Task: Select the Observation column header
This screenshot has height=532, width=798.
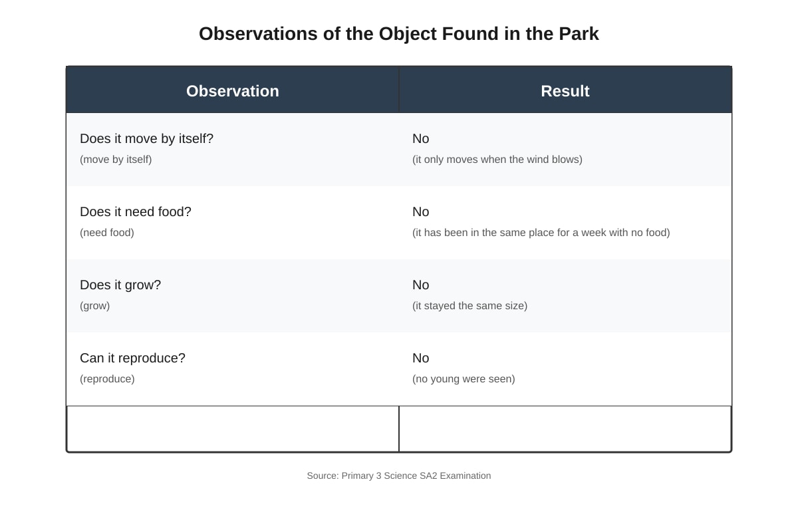Action: [233, 90]
